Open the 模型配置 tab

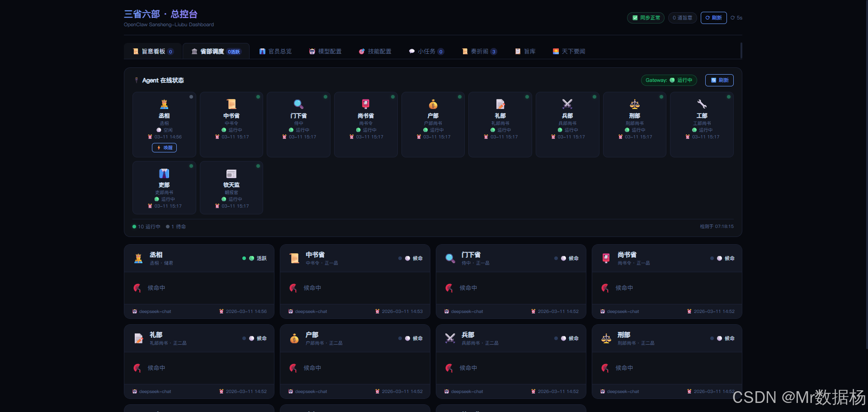325,51
